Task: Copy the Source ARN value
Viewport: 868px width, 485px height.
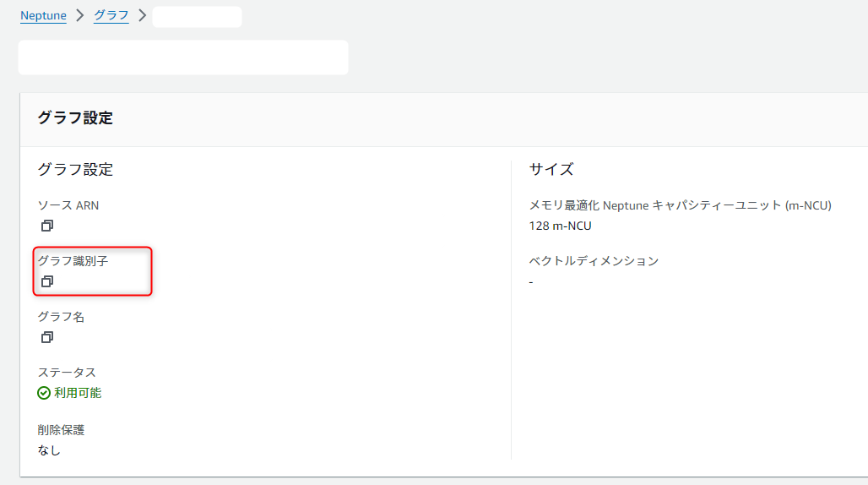Action: [x=47, y=226]
